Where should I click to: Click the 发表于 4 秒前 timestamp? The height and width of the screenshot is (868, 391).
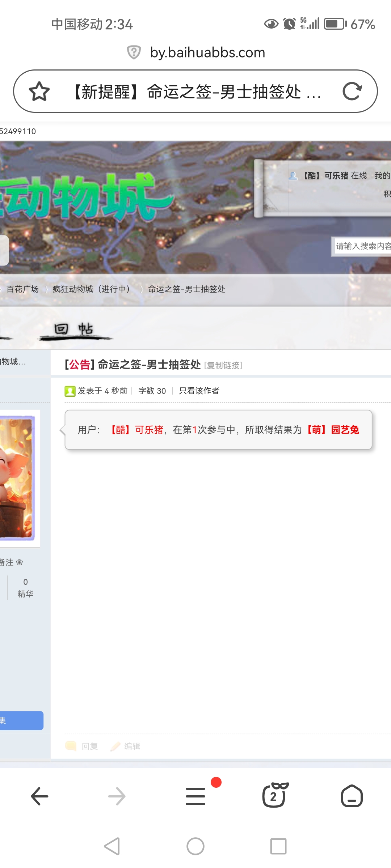coord(102,391)
